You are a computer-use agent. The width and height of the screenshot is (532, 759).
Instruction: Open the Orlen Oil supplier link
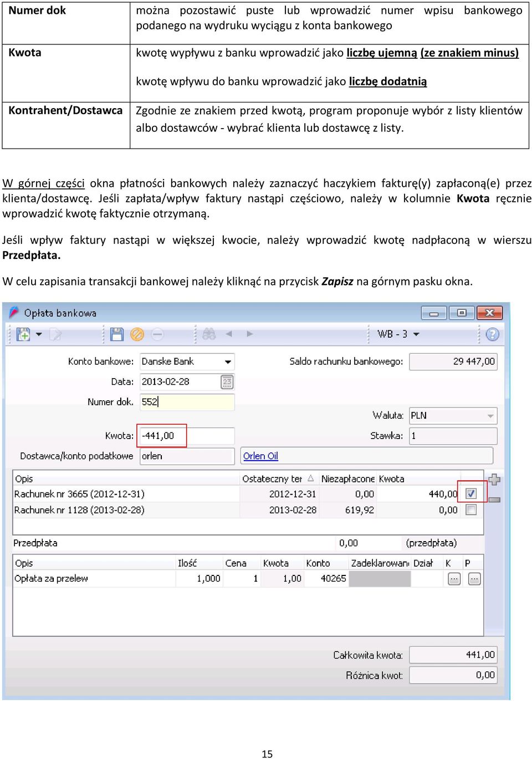(260, 456)
